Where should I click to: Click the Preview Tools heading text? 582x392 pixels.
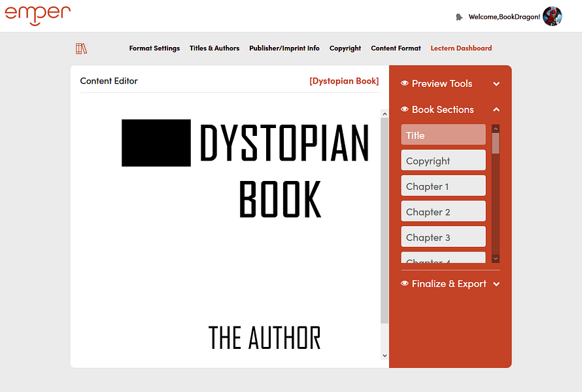(x=442, y=84)
